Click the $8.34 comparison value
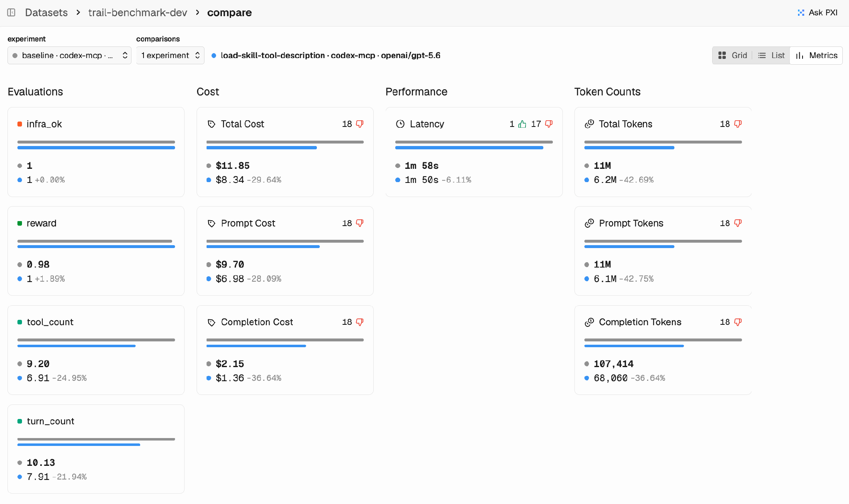The image size is (849, 504). 230,180
